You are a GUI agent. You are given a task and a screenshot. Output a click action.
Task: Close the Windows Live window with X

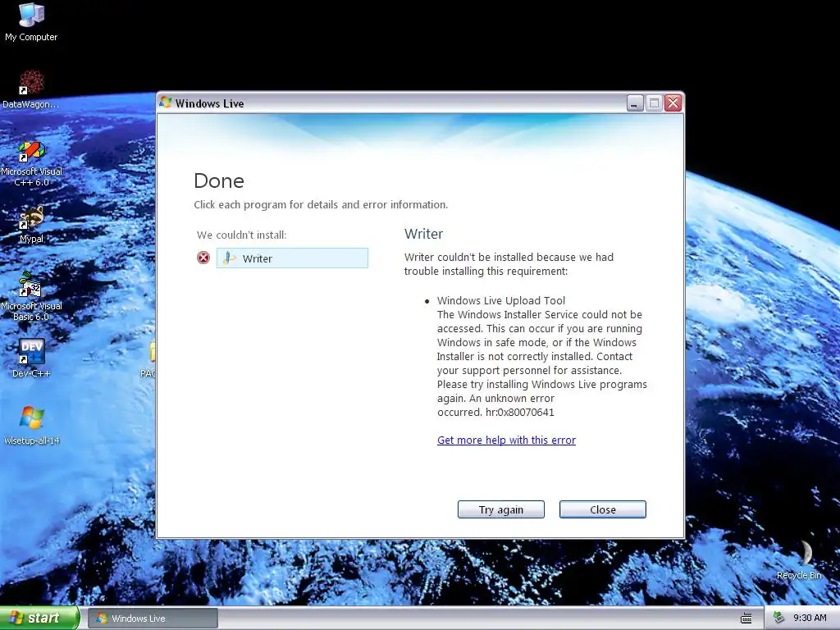click(673, 103)
